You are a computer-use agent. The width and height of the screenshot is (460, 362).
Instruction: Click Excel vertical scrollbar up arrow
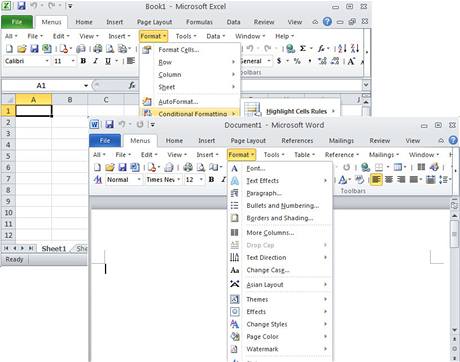tap(366, 102)
